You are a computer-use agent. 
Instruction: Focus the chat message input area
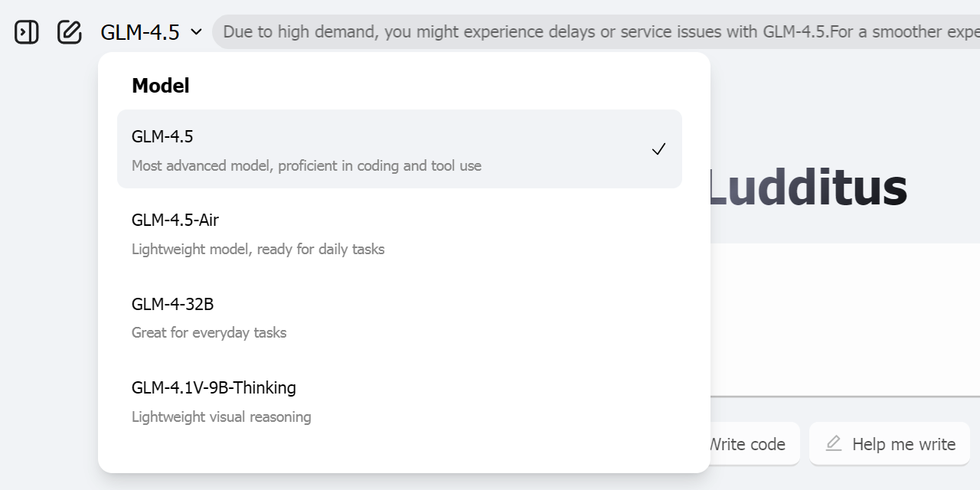[842, 322]
